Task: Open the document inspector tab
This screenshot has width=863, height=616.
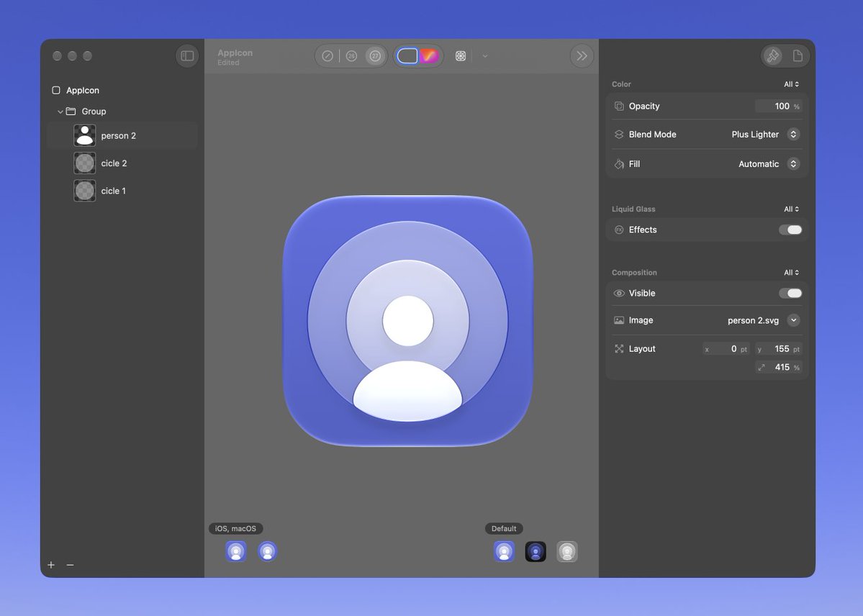Action: 798,55
